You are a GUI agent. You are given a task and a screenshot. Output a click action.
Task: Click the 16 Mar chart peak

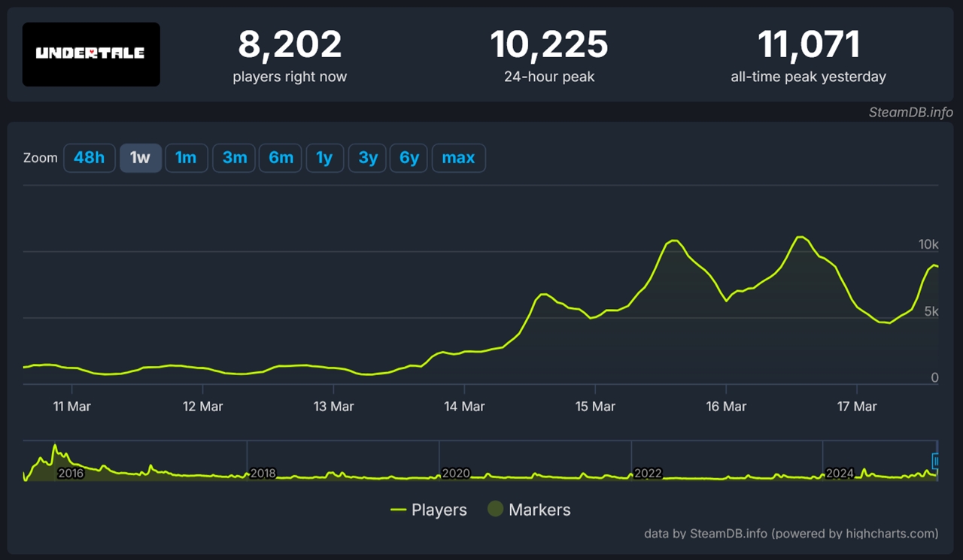point(801,237)
